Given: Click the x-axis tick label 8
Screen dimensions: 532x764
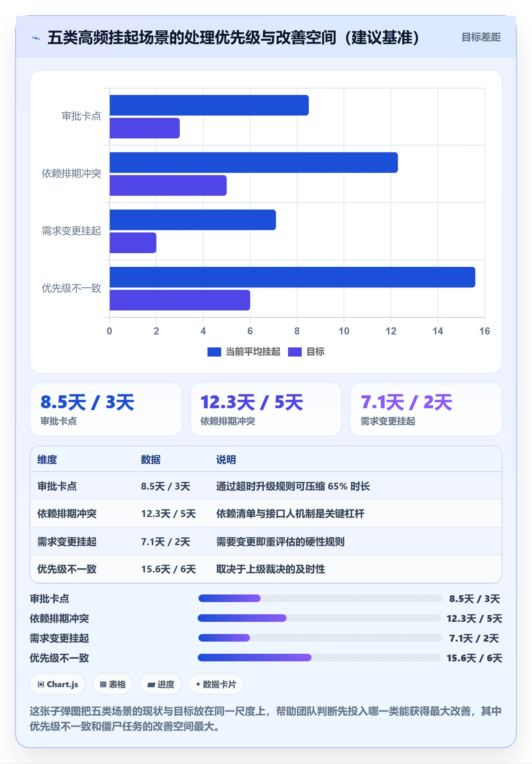Looking at the screenshot, I should 297,331.
